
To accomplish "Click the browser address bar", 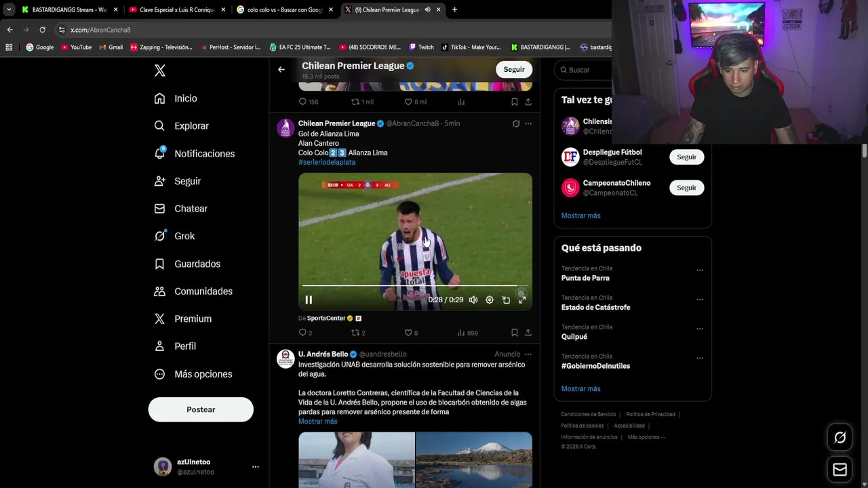I will tap(332, 30).
